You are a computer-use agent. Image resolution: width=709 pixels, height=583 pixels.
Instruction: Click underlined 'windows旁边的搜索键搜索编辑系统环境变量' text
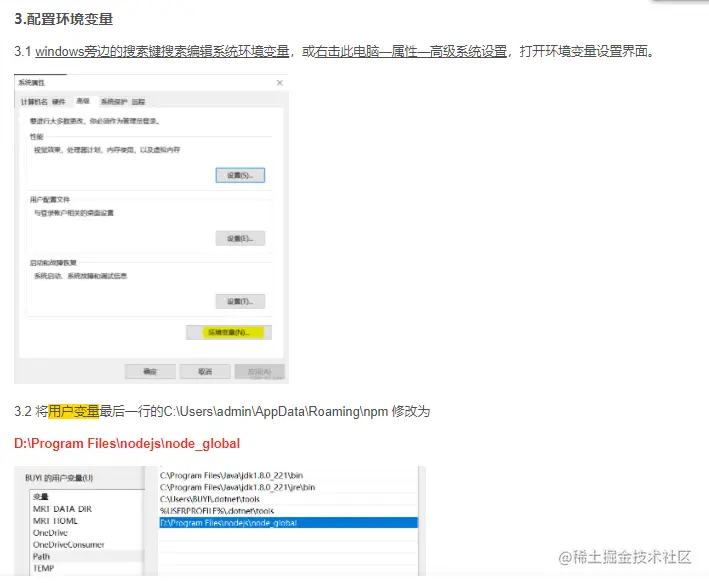(162, 52)
